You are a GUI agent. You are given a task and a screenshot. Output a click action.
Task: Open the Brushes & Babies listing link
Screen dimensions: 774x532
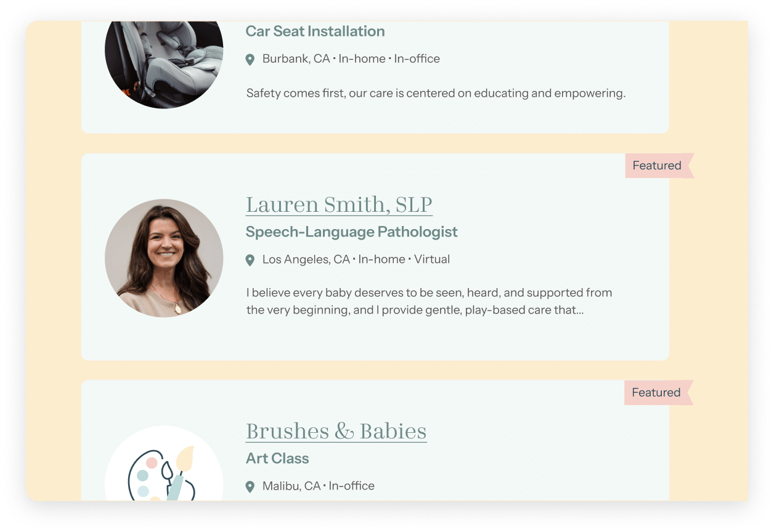(336, 432)
